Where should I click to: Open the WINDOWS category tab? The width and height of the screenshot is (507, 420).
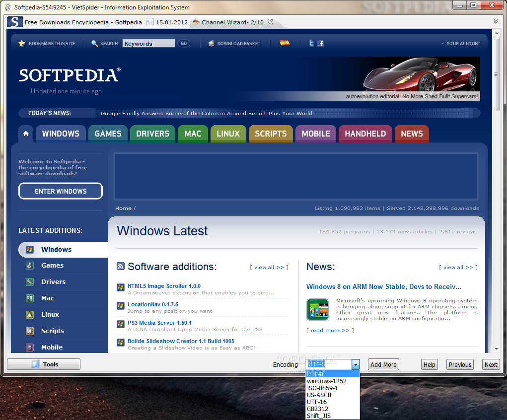(61, 134)
